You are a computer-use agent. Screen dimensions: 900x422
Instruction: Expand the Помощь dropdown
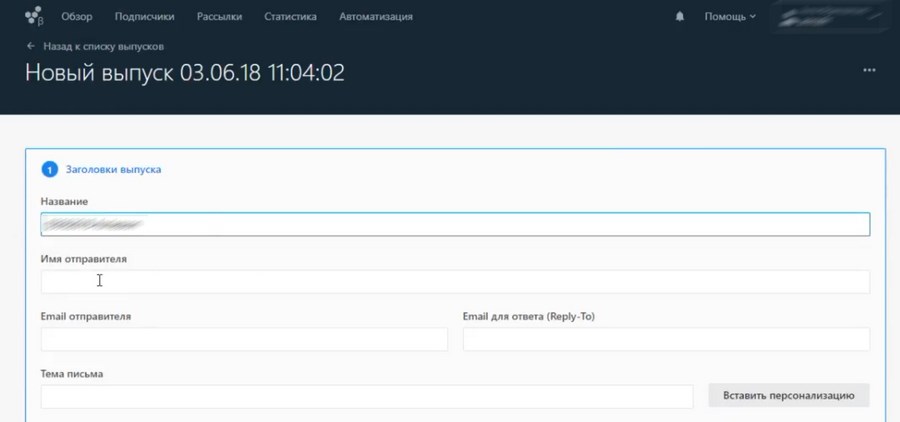[x=730, y=17]
